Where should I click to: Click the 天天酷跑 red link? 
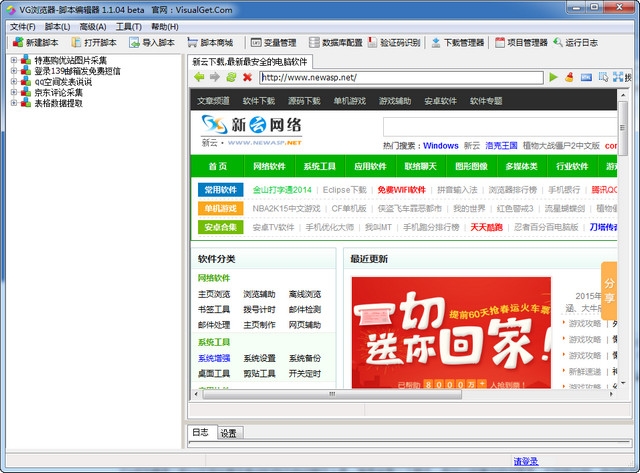point(487,227)
